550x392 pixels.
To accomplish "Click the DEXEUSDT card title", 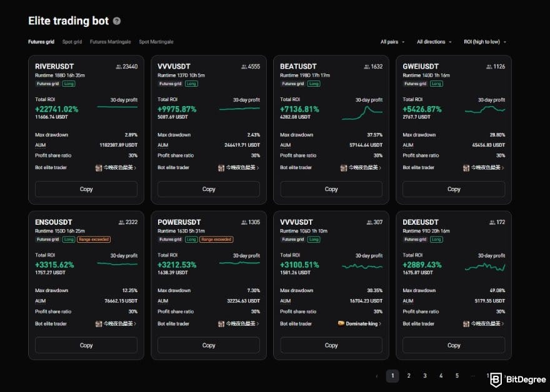I will 421,222.
